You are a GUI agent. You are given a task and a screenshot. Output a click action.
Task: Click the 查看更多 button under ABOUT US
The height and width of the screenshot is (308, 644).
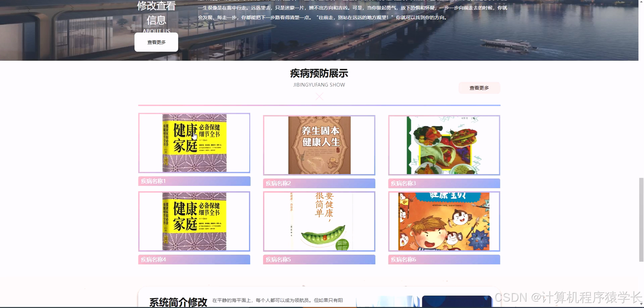[x=156, y=42]
